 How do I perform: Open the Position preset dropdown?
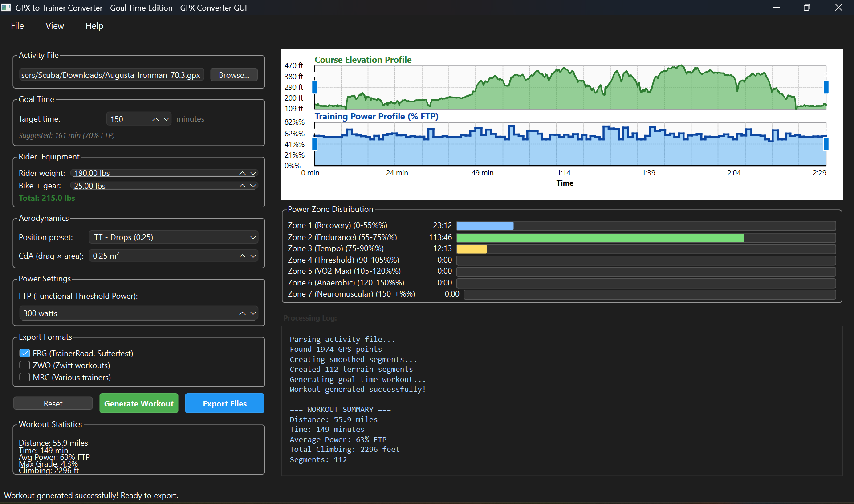point(174,237)
